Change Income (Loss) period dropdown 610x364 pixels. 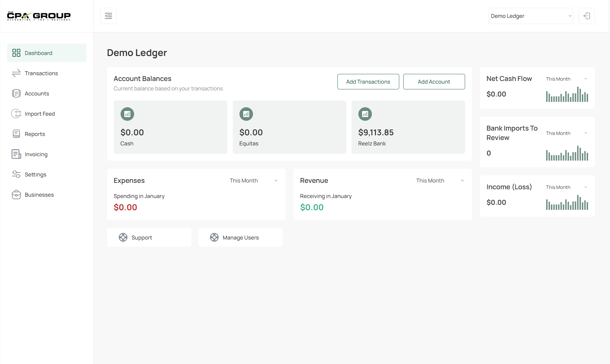[566, 187]
